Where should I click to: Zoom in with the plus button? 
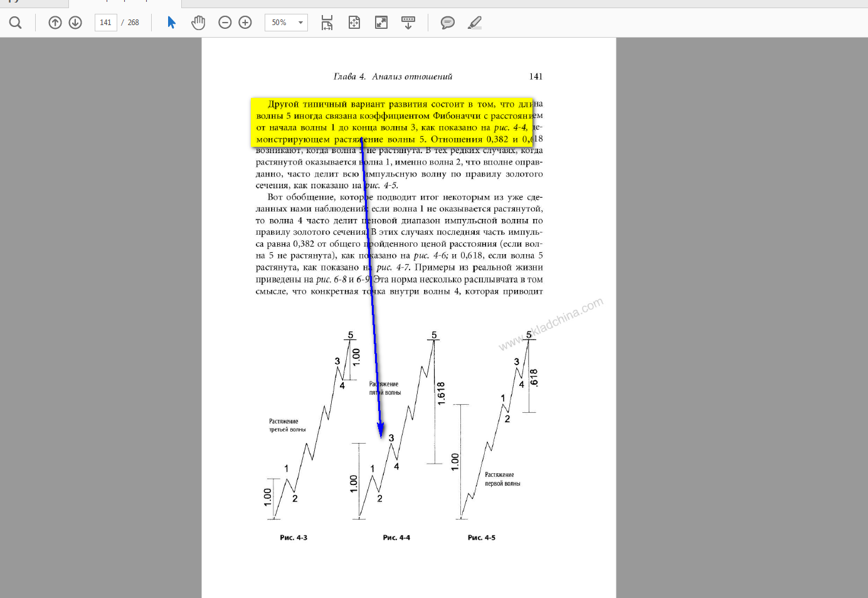click(245, 23)
